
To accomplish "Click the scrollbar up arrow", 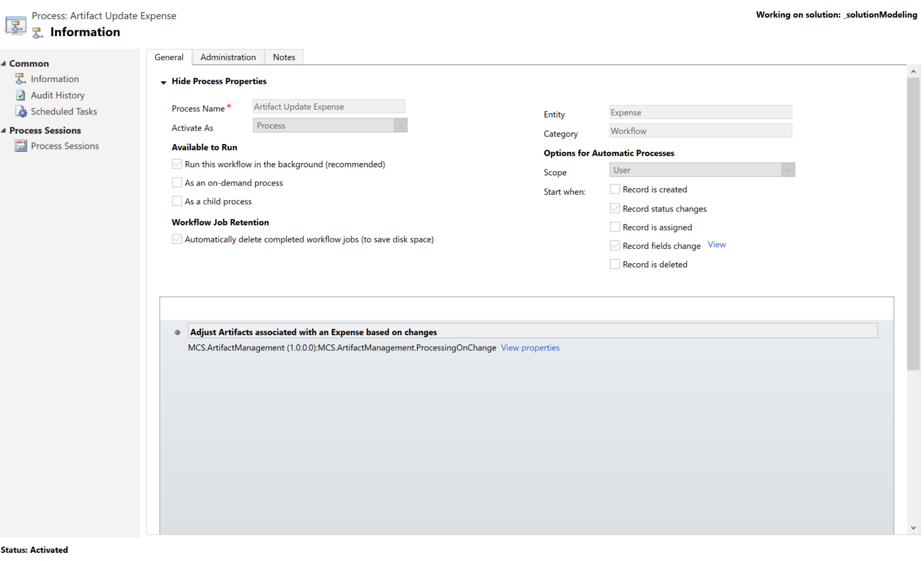I will click(913, 71).
